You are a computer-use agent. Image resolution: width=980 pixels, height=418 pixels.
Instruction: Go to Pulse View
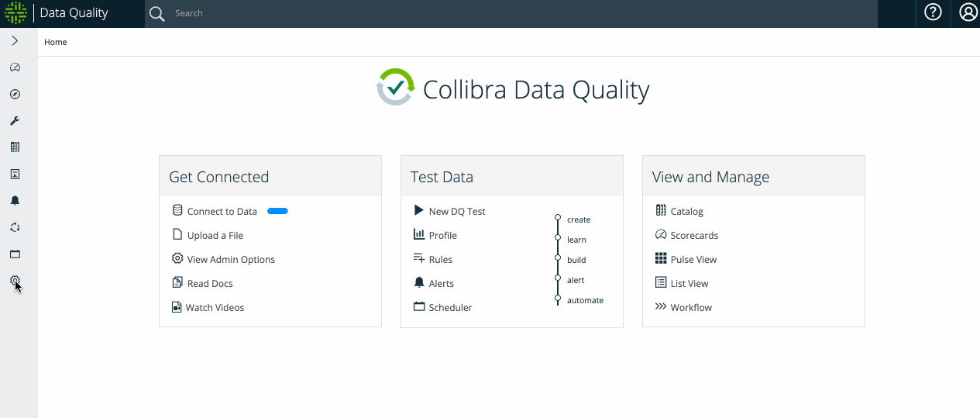point(693,260)
